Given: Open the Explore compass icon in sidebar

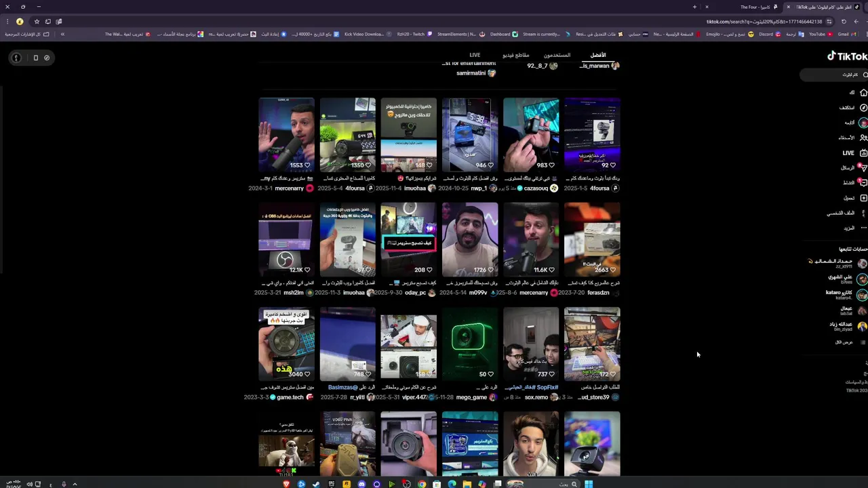Looking at the screenshot, I should pyautogui.click(x=863, y=107).
